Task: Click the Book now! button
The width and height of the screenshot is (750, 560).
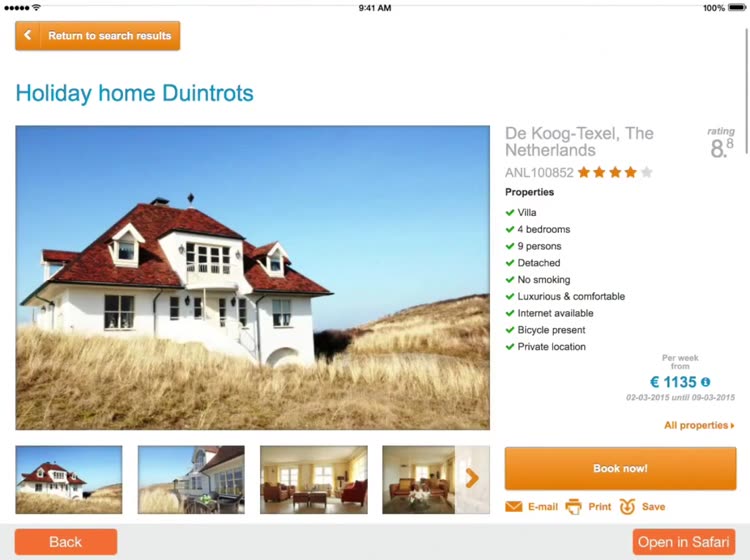Action: (620, 468)
